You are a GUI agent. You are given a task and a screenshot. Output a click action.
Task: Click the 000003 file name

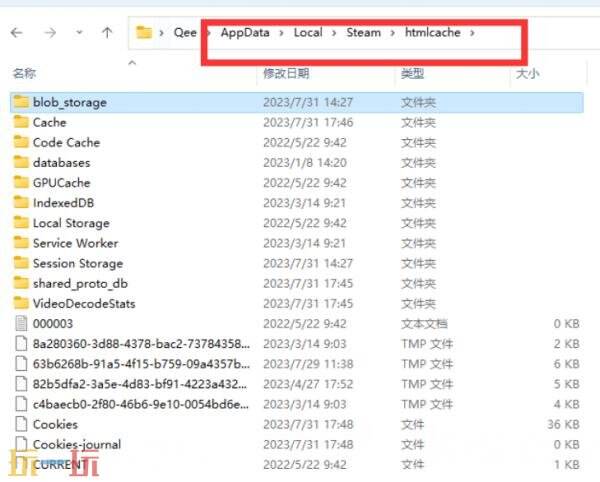click(52, 324)
